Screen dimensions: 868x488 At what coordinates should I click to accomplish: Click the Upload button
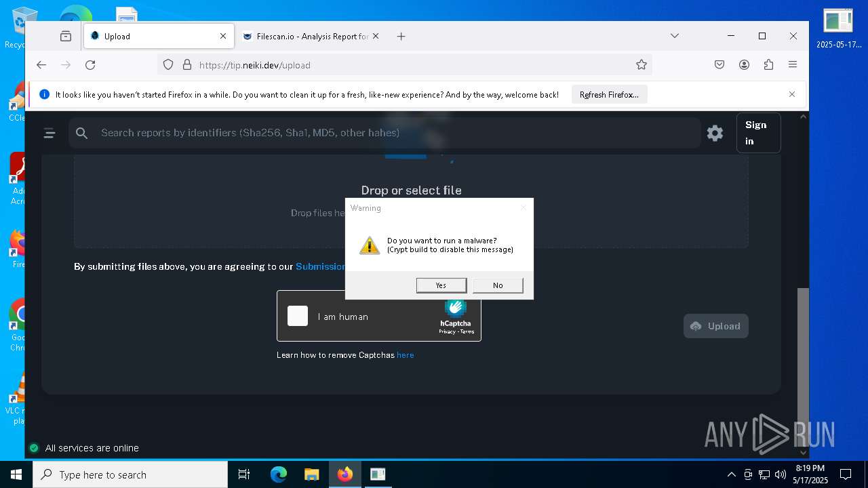coord(716,326)
